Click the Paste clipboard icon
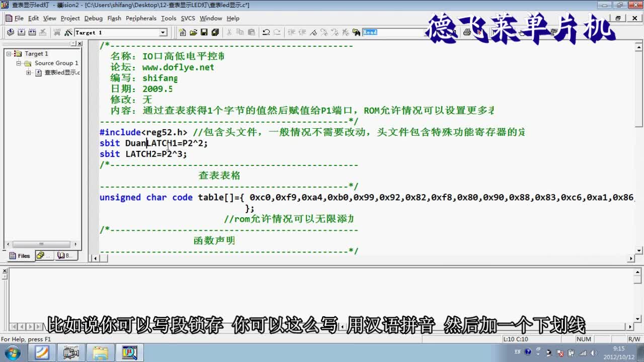 click(x=251, y=32)
